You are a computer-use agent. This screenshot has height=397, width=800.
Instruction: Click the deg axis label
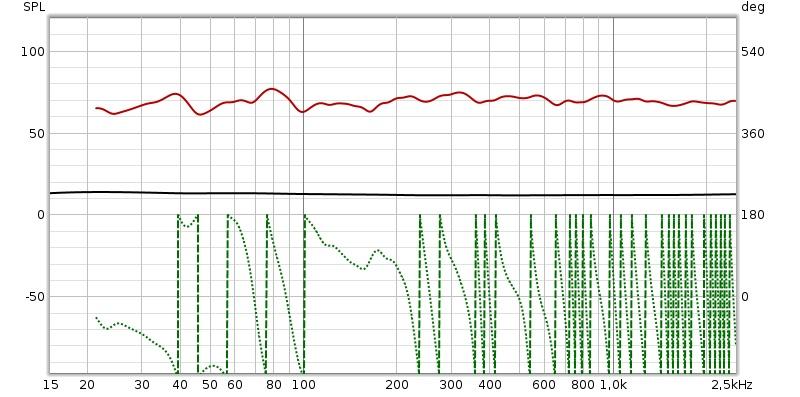click(x=753, y=8)
